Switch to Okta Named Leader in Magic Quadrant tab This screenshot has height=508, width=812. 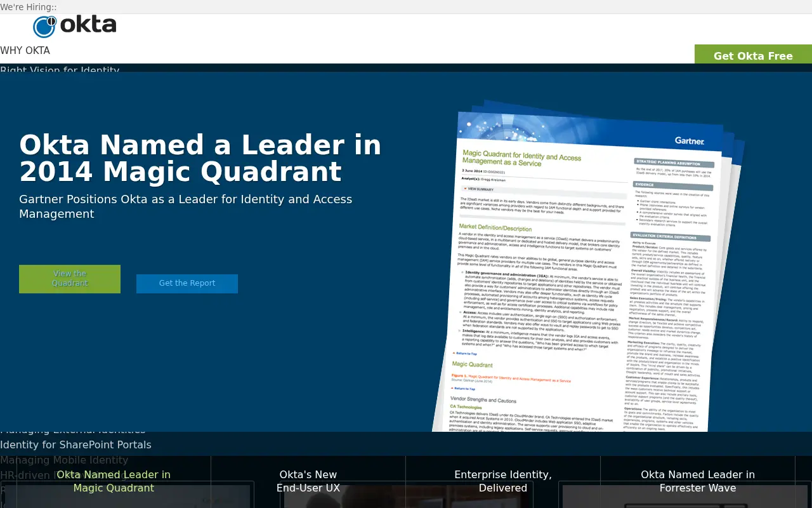pyautogui.click(x=114, y=481)
